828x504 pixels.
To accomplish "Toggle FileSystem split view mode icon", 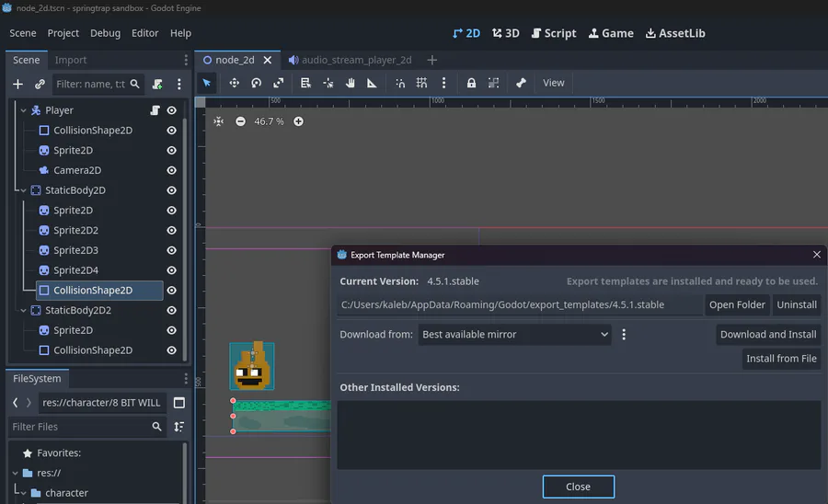I will coord(179,403).
